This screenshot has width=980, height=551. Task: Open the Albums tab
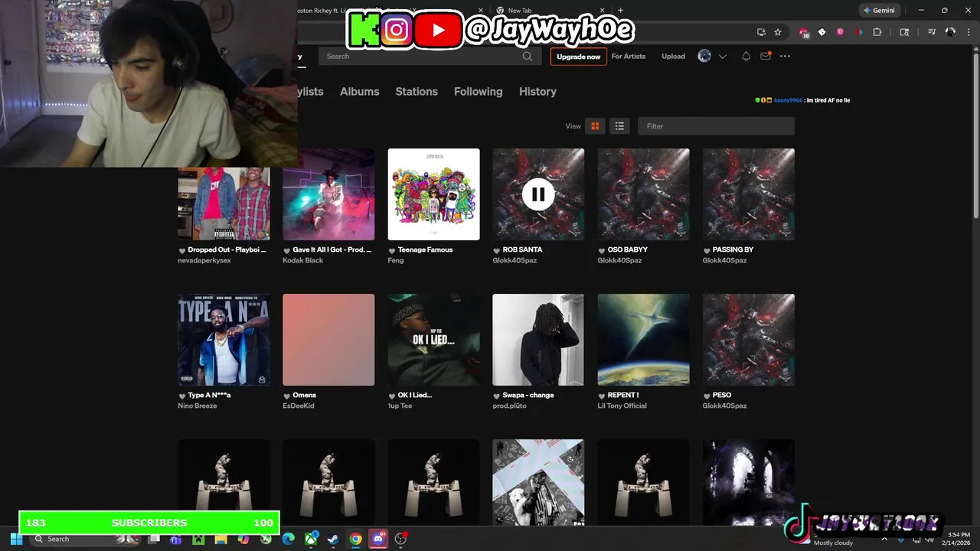[360, 91]
